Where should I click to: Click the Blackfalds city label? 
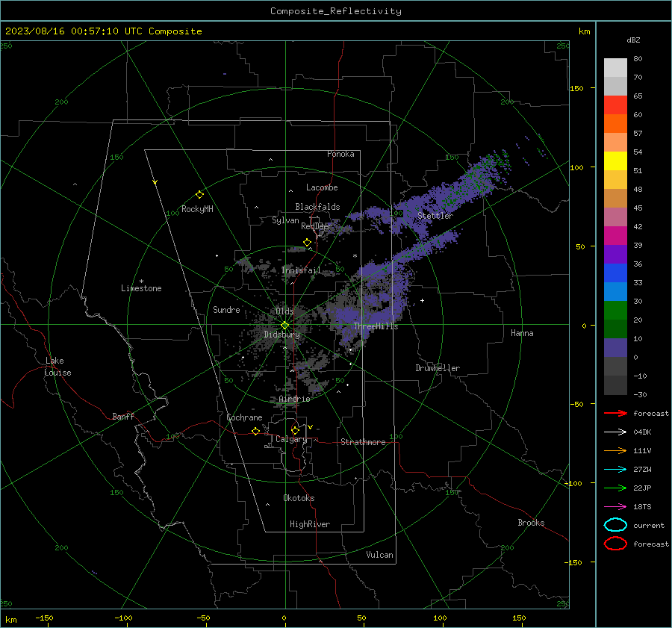pyautogui.click(x=317, y=207)
